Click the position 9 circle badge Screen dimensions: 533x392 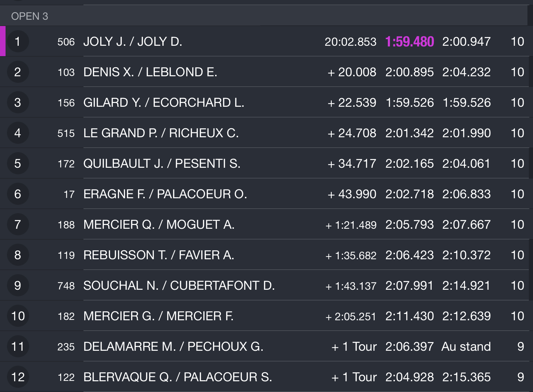click(18, 286)
